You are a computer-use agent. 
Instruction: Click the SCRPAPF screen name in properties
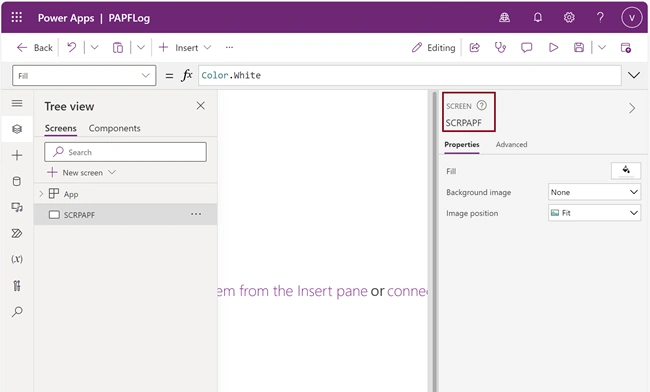463,123
